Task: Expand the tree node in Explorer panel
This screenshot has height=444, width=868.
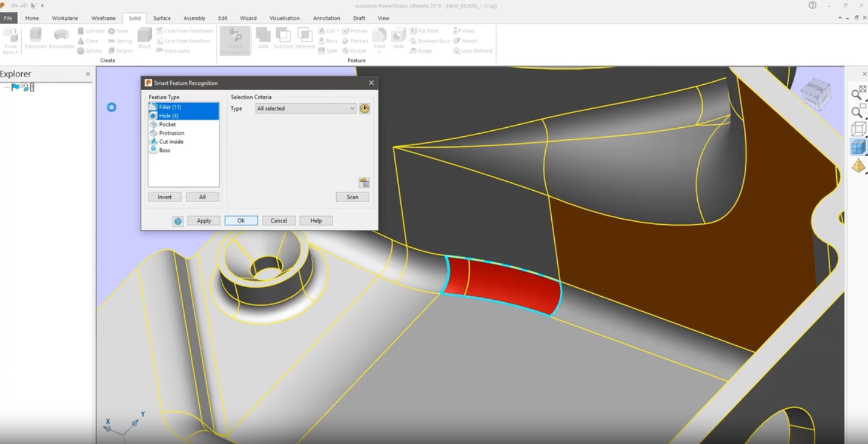Action: 6,87
